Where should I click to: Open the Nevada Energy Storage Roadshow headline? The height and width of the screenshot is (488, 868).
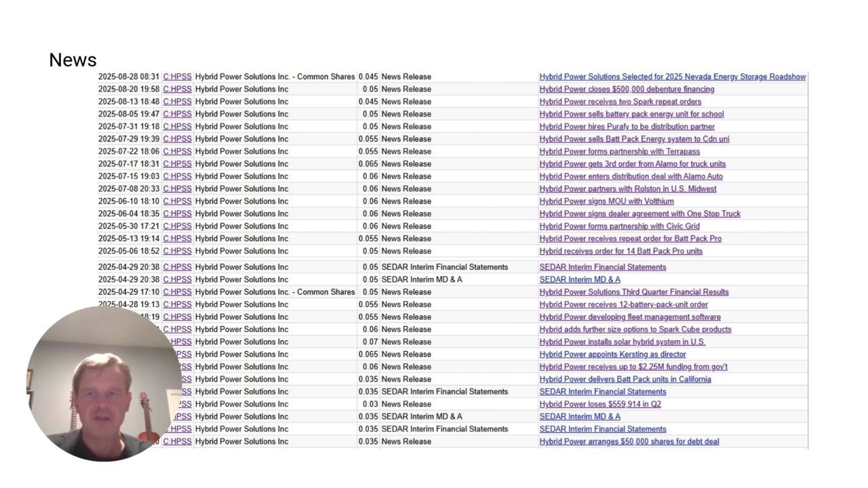click(x=672, y=77)
